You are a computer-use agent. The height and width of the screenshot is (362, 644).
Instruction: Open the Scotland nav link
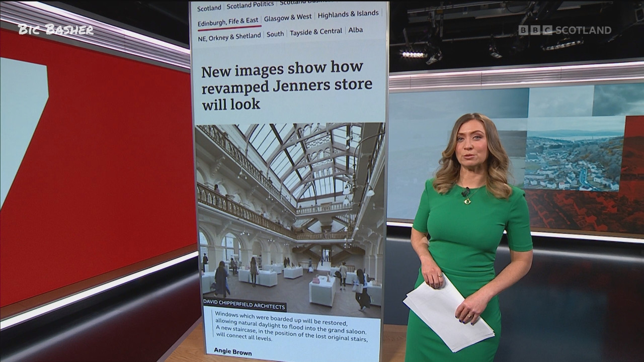pos(209,8)
